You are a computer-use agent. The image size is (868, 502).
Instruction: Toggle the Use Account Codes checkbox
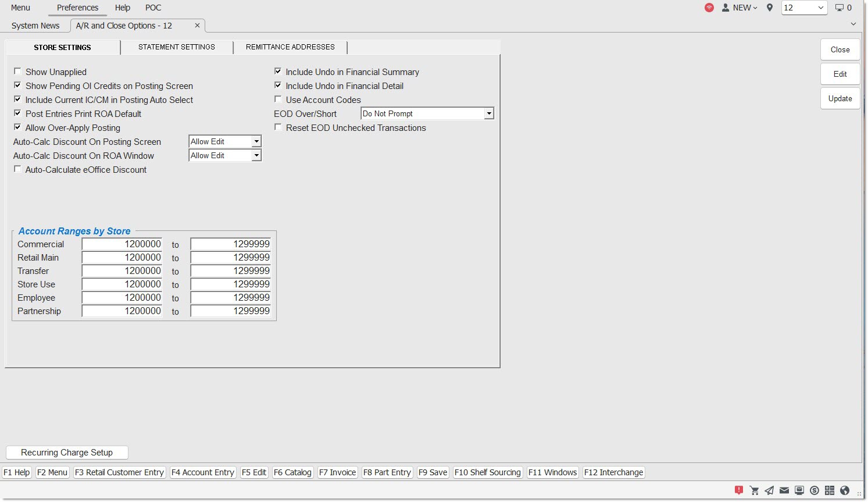(278, 99)
